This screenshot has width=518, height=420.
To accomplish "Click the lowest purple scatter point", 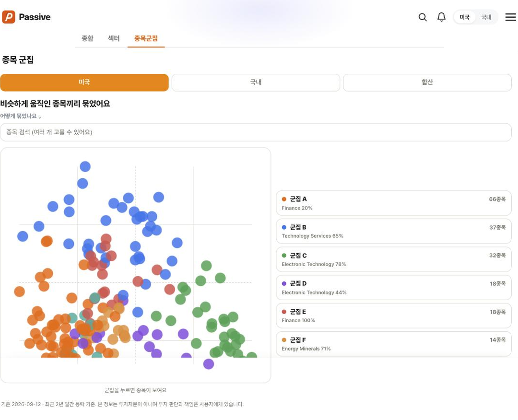I will pos(209,364).
